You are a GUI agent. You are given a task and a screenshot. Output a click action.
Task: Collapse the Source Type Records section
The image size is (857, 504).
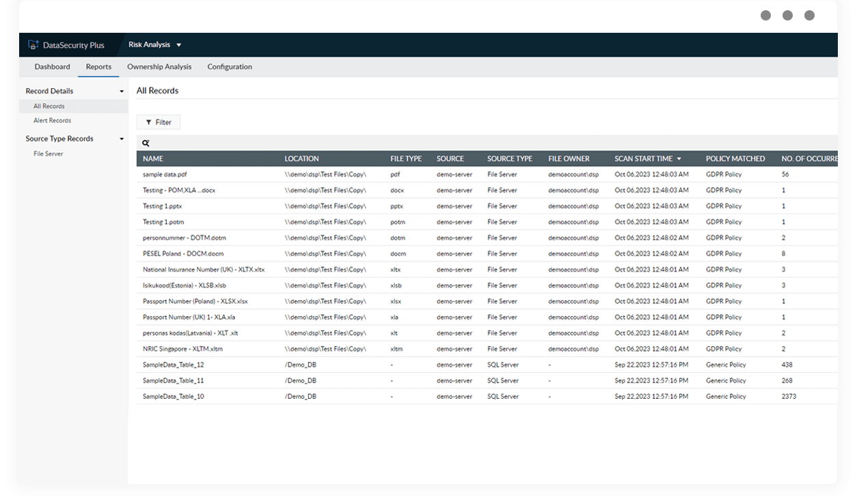(x=122, y=138)
